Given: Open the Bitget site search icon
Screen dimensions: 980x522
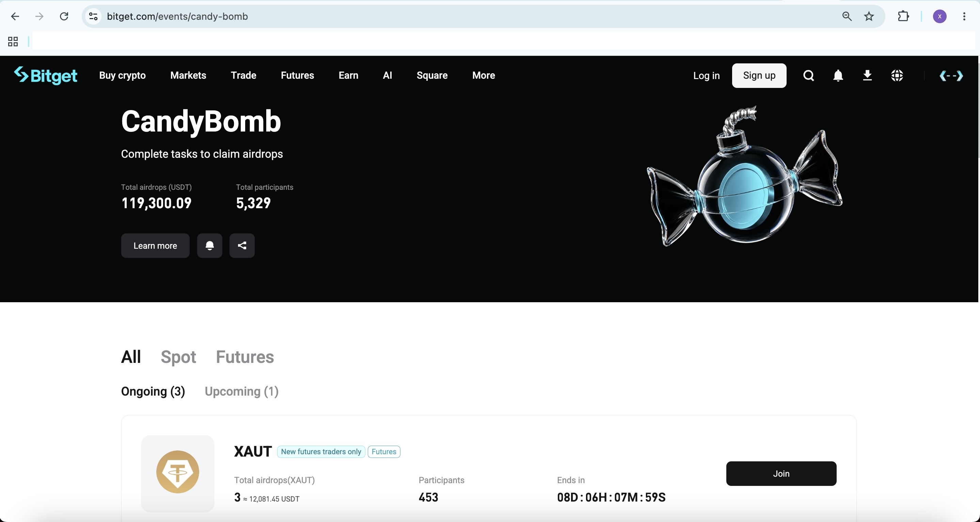Looking at the screenshot, I should click(x=809, y=76).
